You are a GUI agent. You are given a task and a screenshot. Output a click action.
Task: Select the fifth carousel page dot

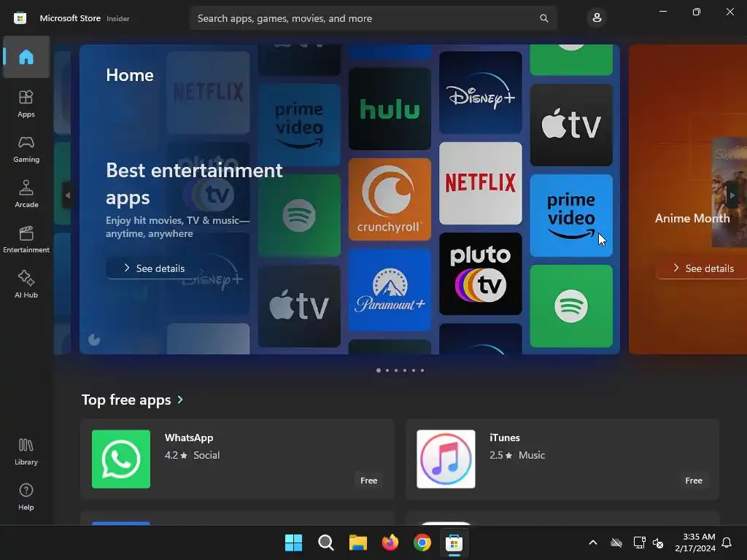coord(414,370)
